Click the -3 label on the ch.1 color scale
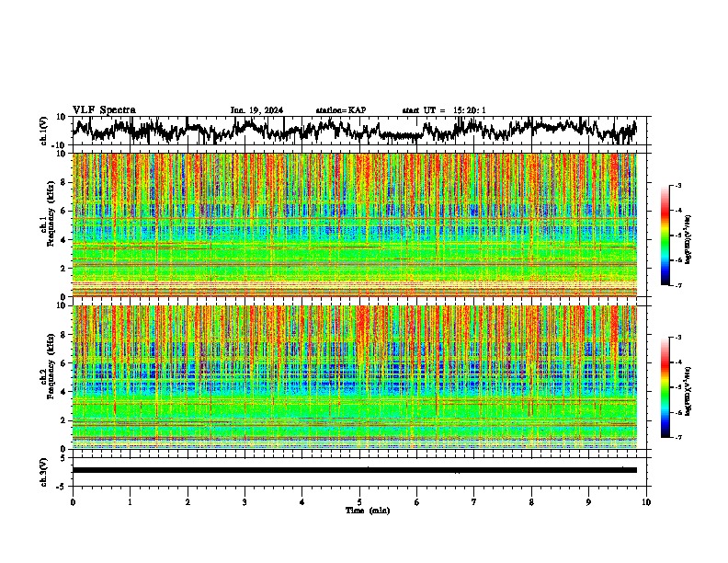Viewport: 728px width, 563px height. [678, 185]
